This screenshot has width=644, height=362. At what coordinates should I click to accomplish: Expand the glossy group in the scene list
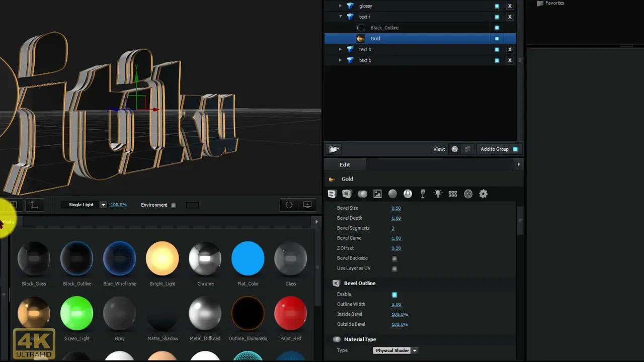[x=341, y=6]
